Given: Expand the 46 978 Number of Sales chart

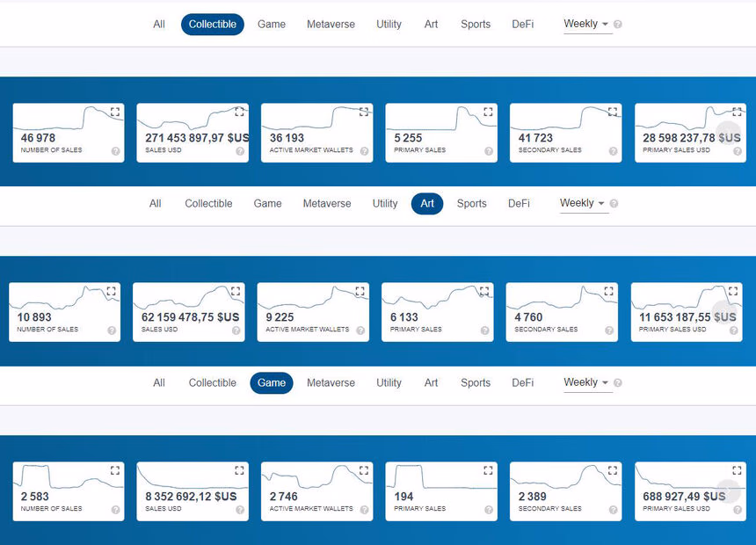Looking at the screenshot, I should coord(115,113).
